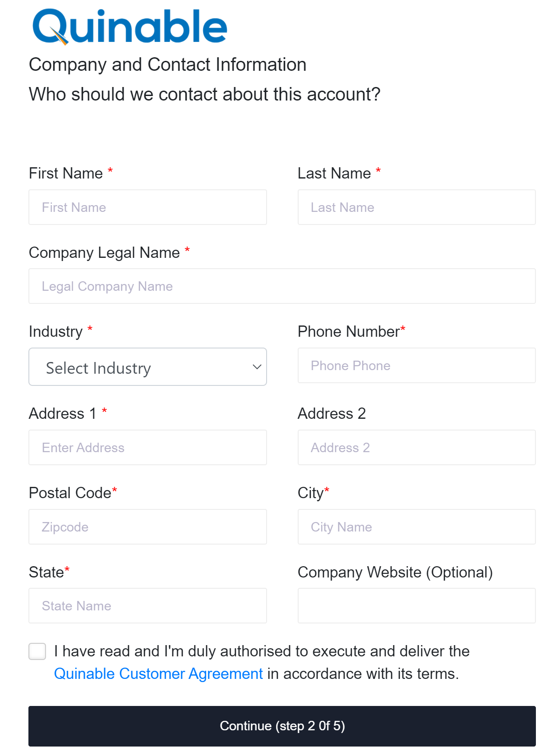558x756 pixels.
Task: Click the State Name input field
Action: click(148, 606)
